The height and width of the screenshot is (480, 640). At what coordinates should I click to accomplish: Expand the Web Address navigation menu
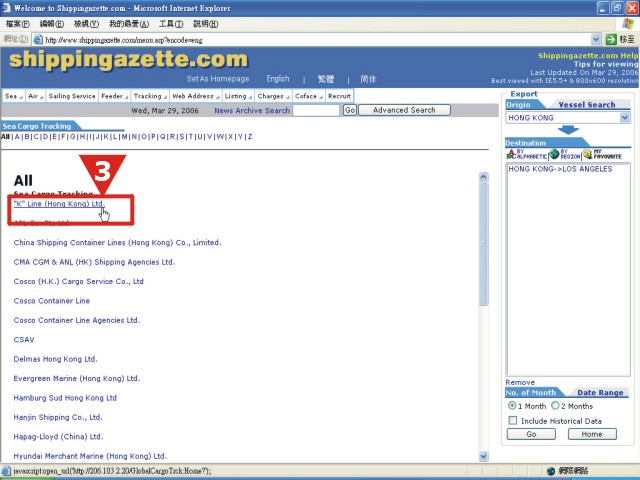click(x=196, y=96)
